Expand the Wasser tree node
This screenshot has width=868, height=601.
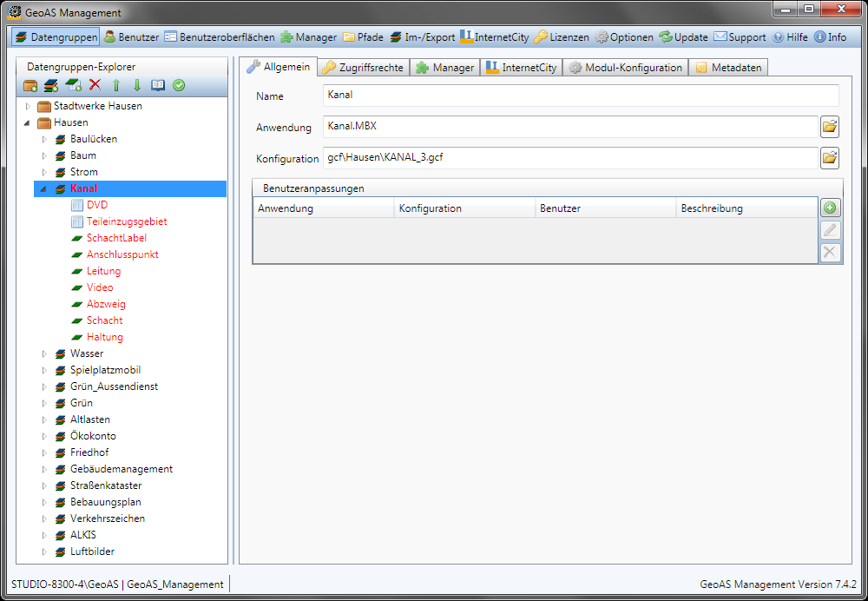click(x=45, y=353)
